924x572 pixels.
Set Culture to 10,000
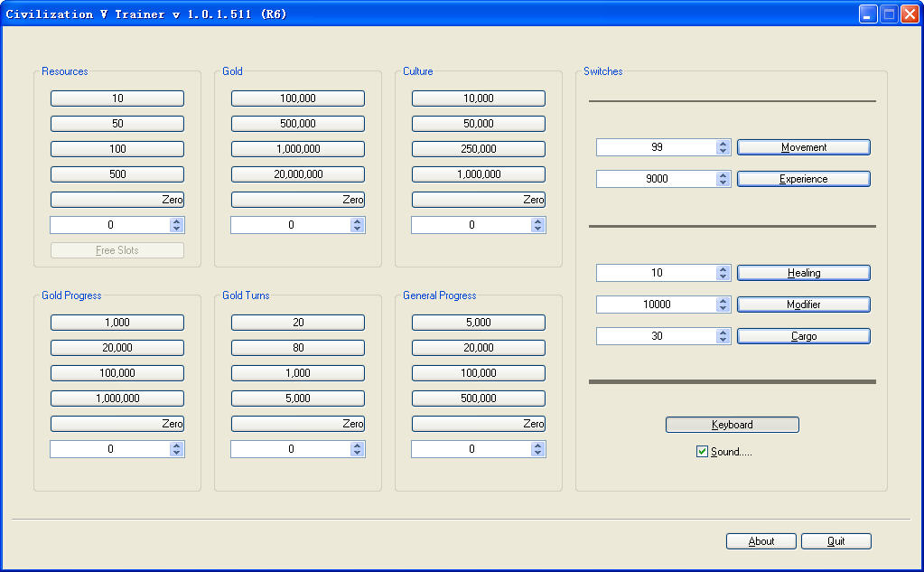click(479, 98)
